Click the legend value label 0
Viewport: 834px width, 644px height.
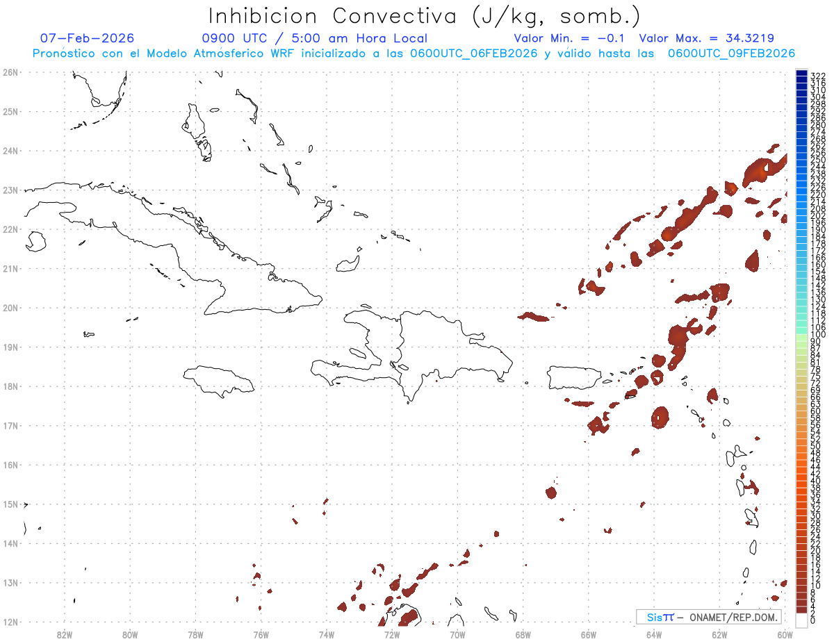(813, 620)
